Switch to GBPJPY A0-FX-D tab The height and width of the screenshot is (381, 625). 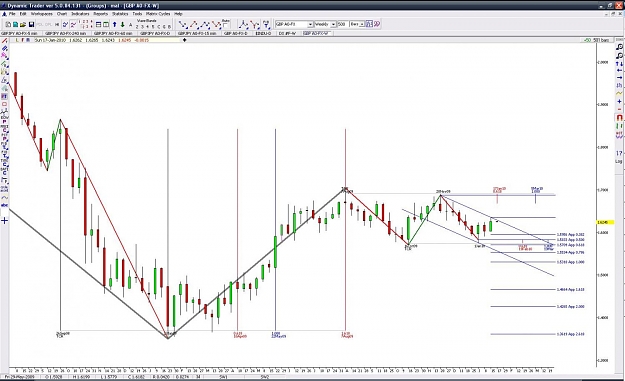(155, 33)
